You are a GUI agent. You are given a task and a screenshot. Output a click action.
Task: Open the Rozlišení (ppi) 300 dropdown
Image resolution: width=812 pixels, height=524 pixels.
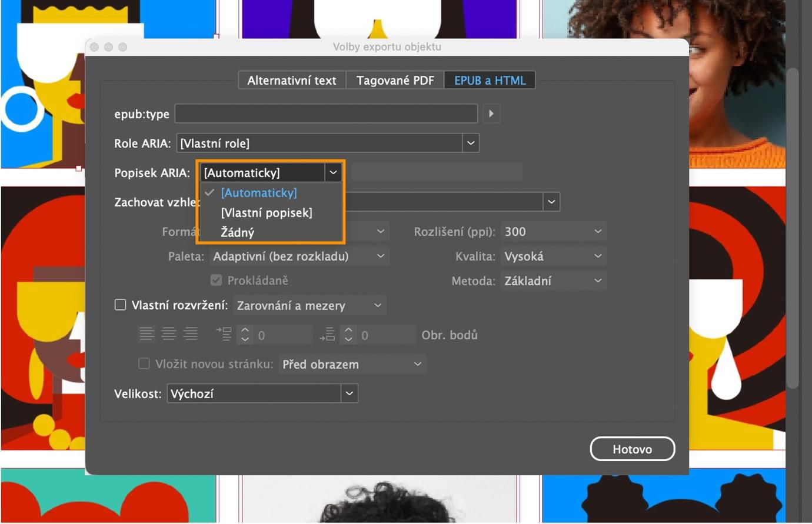pos(553,232)
